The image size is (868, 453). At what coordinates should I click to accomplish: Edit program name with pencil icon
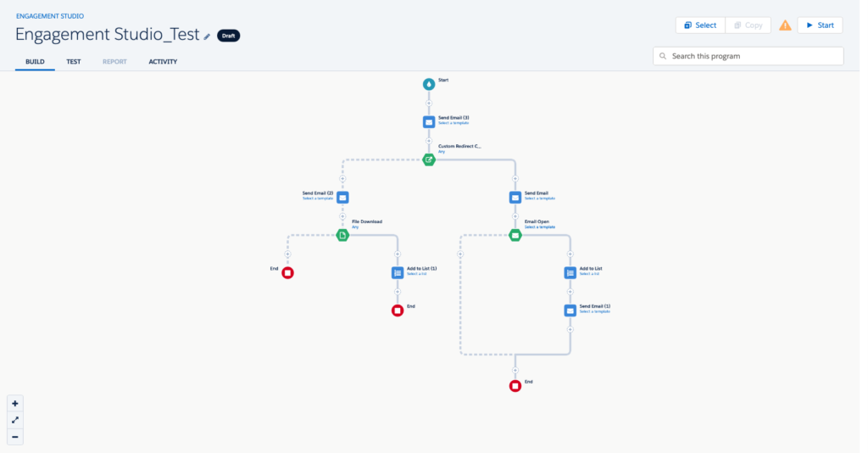click(207, 36)
